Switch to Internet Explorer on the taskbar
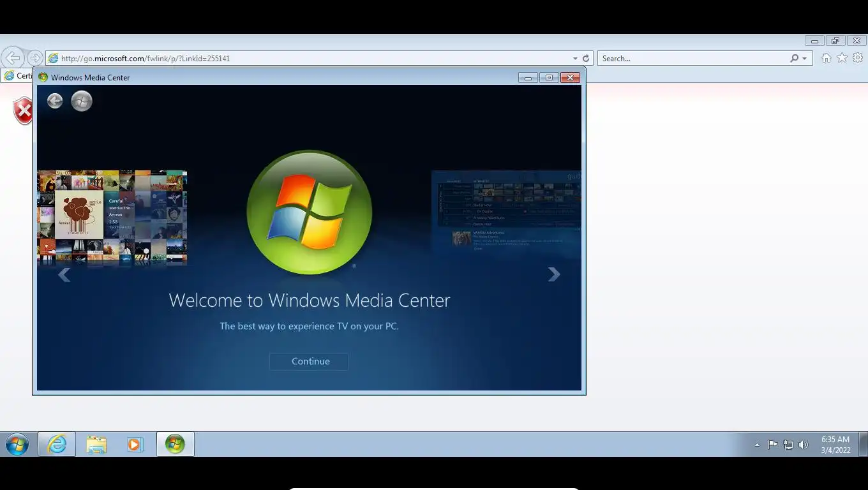This screenshot has width=868, height=490. point(57,444)
